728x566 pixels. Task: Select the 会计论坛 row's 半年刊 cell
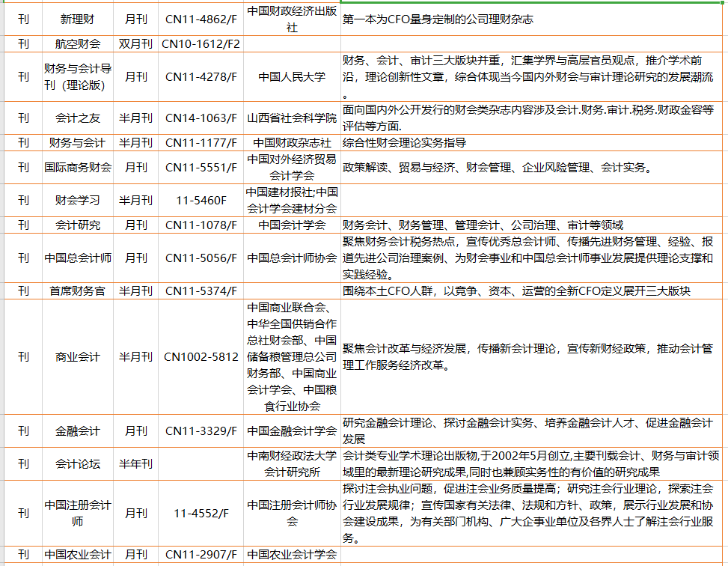click(135, 463)
